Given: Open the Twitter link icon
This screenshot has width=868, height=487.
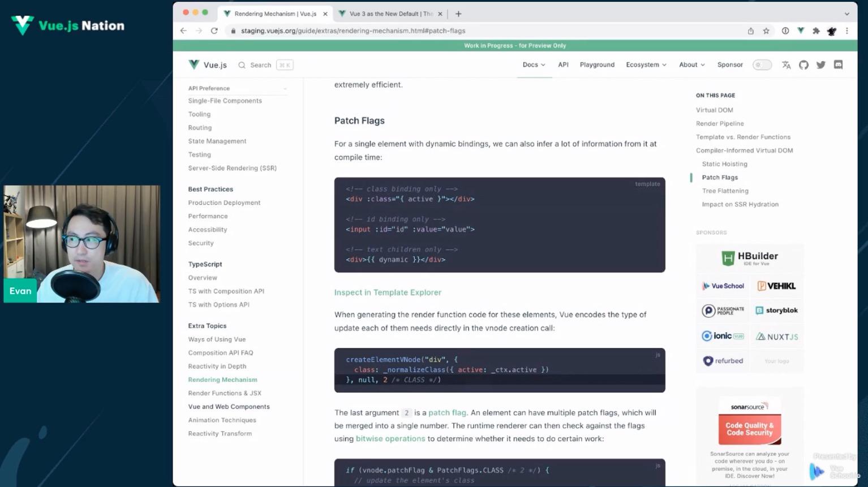Looking at the screenshot, I should 820,65.
